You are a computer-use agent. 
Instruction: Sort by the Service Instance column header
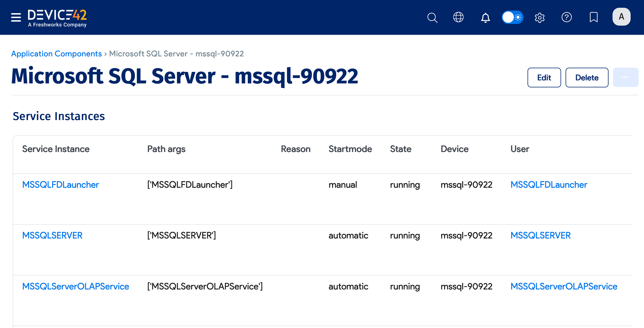[x=55, y=149]
